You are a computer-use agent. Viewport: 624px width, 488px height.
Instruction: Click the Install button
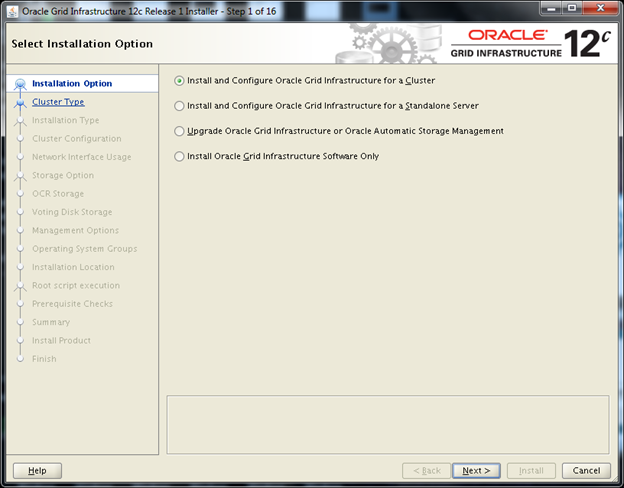(x=531, y=470)
